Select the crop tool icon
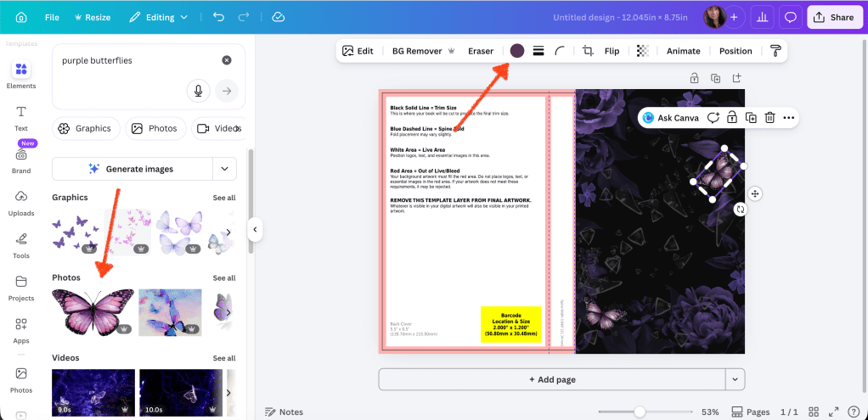The height and width of the screenshot is (420, 868). pyautogui.click(x=588, y=51)
